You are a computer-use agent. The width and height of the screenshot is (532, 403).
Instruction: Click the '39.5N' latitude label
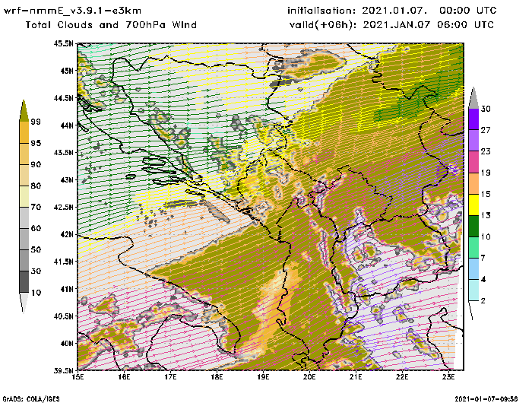63,370
